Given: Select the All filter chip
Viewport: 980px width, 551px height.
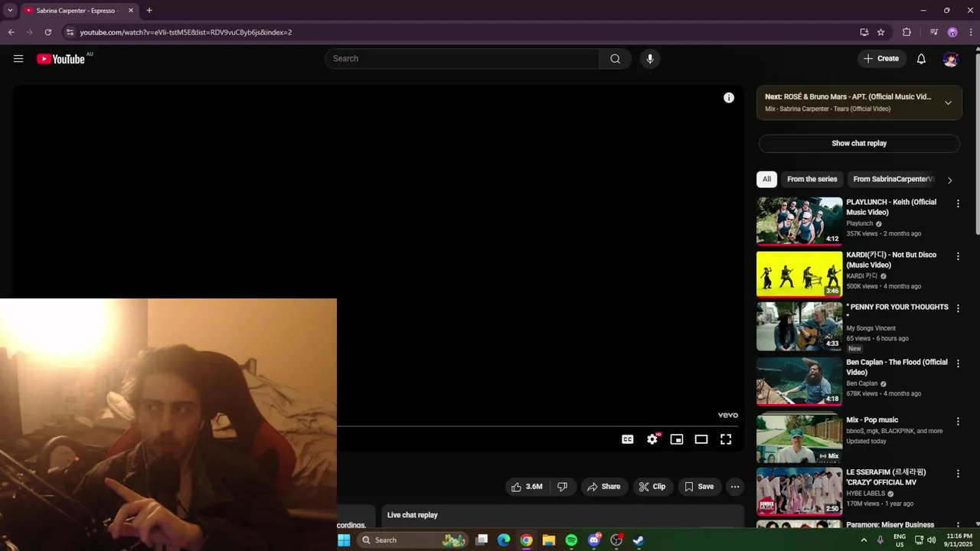Looking at the screenshot, I should 766,179.
